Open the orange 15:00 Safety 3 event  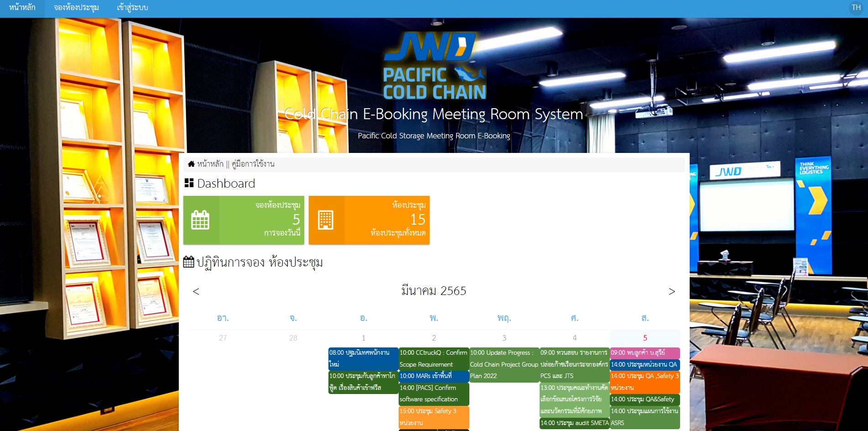tap(433, 416)
